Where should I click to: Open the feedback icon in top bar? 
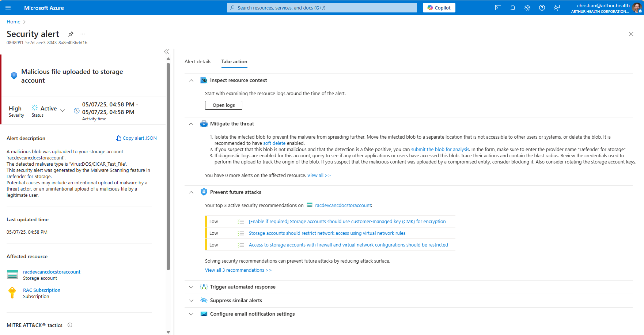point(557,8)
